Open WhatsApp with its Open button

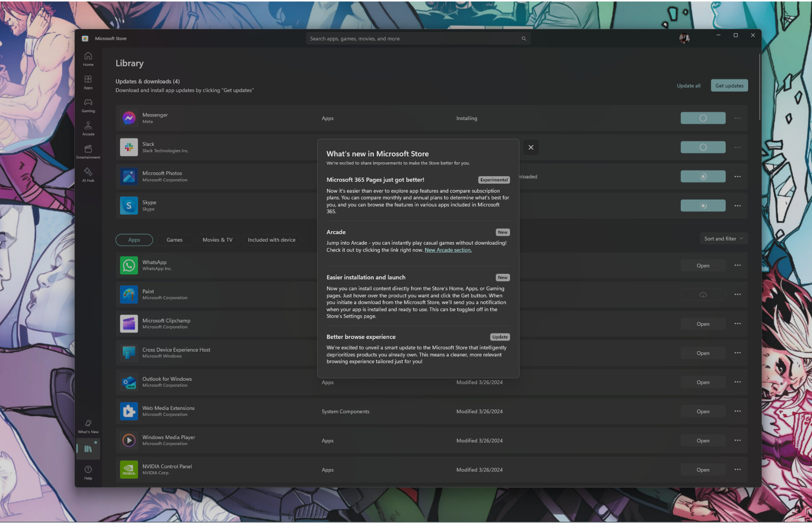(703, 265)
